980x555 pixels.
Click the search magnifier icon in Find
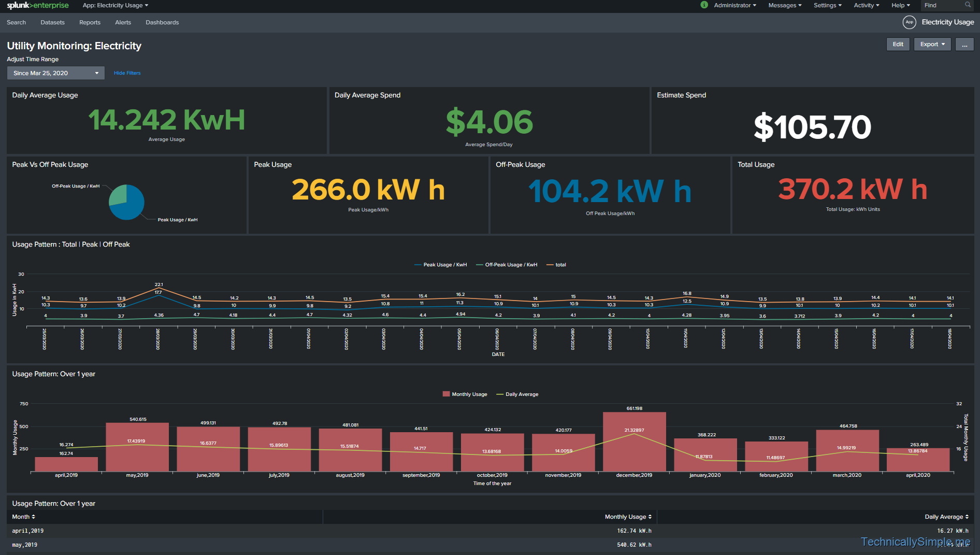point(968,5)
